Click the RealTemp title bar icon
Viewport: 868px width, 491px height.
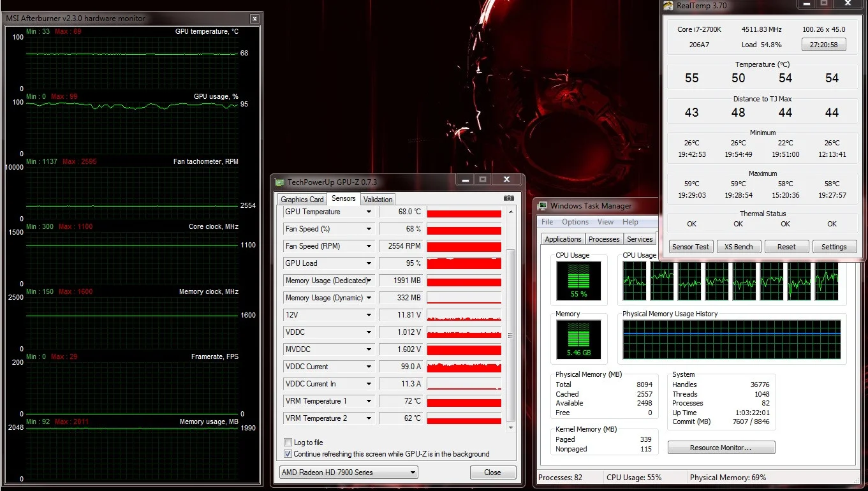pos(668,6)
